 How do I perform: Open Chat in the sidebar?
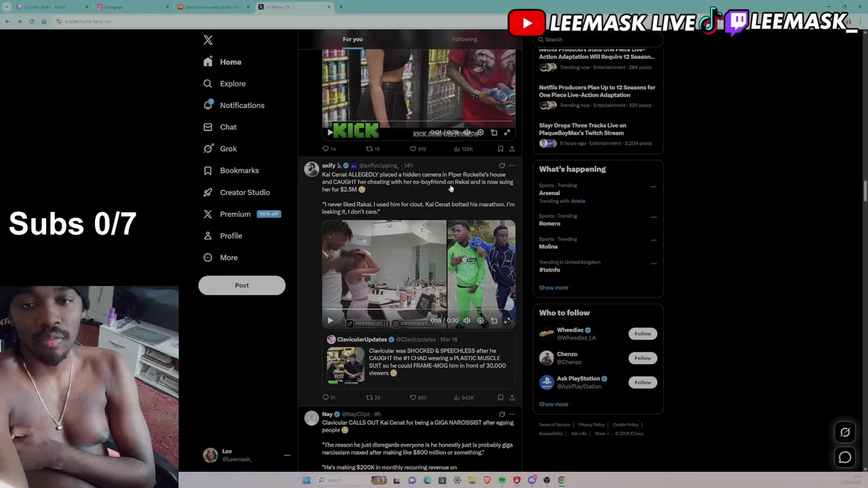(x=220, y=127)
